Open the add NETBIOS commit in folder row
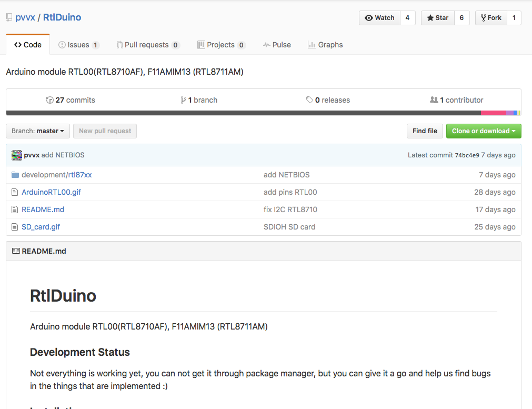Screen dimensions: 532x409 pos(287,175)
